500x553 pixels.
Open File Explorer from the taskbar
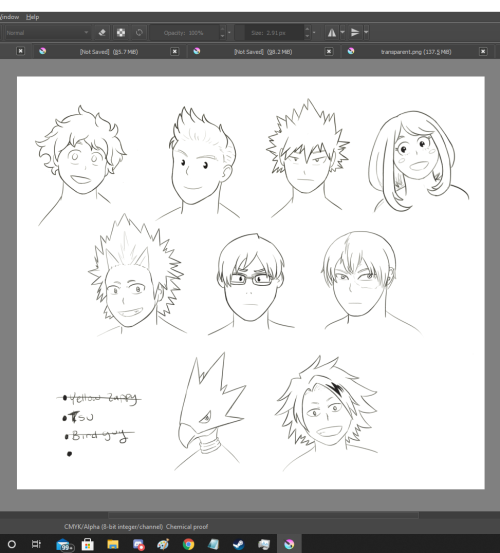(112, 545)
